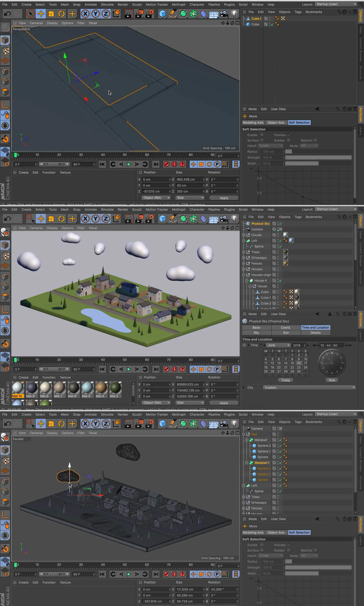364x606 pixels.
Task: Click the Time animation circle beside Time label
Action: (244, 345)
